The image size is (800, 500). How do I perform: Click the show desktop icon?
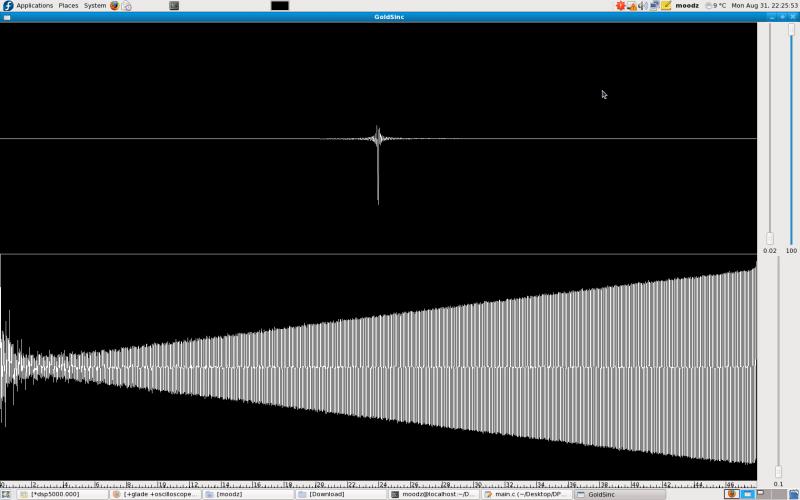click(6, 494)
